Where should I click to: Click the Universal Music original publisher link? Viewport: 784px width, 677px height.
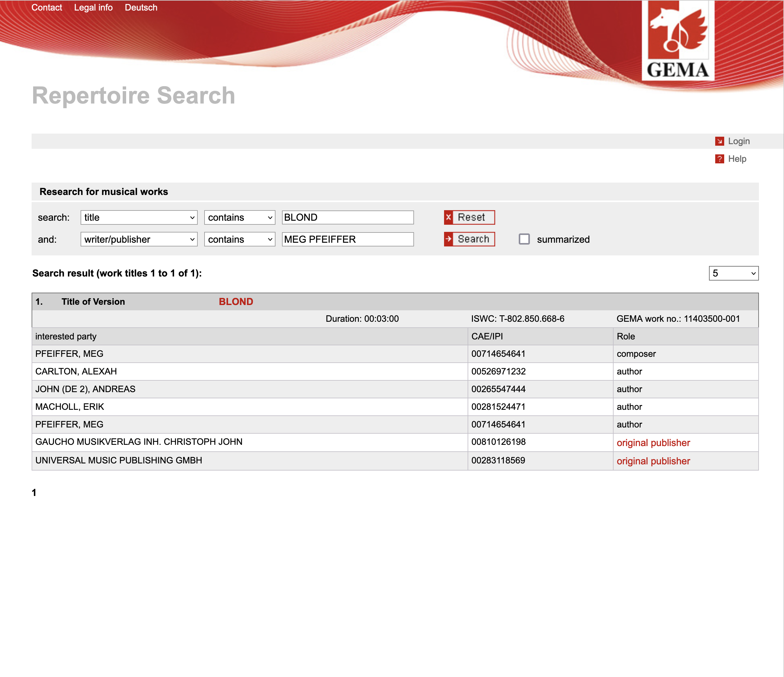tap(653, 461)
